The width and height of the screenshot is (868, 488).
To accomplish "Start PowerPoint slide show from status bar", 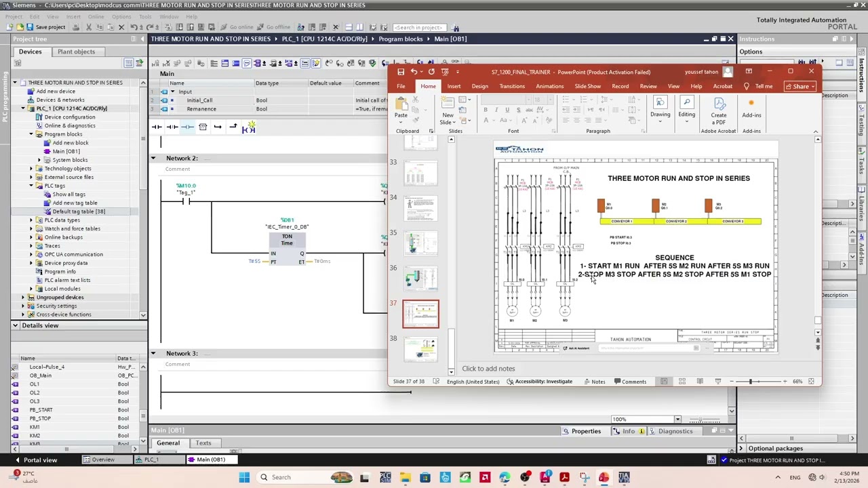I will click(x=717, y=382).
